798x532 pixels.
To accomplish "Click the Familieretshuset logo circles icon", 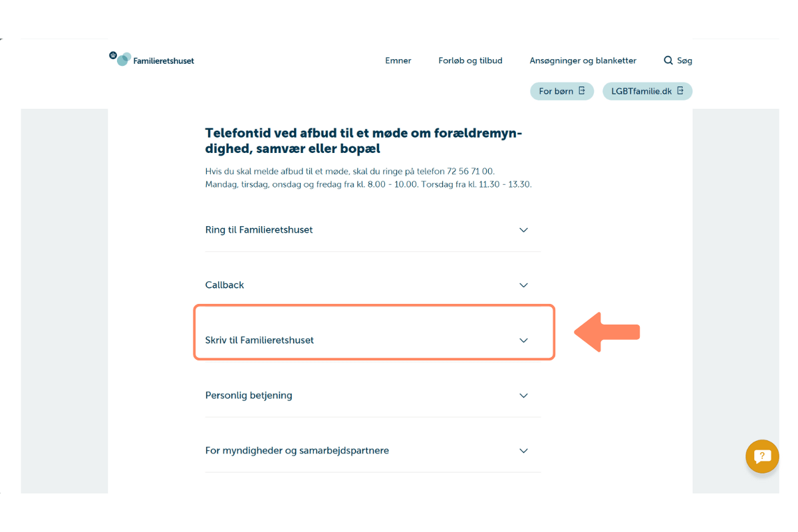I will click(x=120, y=59).
